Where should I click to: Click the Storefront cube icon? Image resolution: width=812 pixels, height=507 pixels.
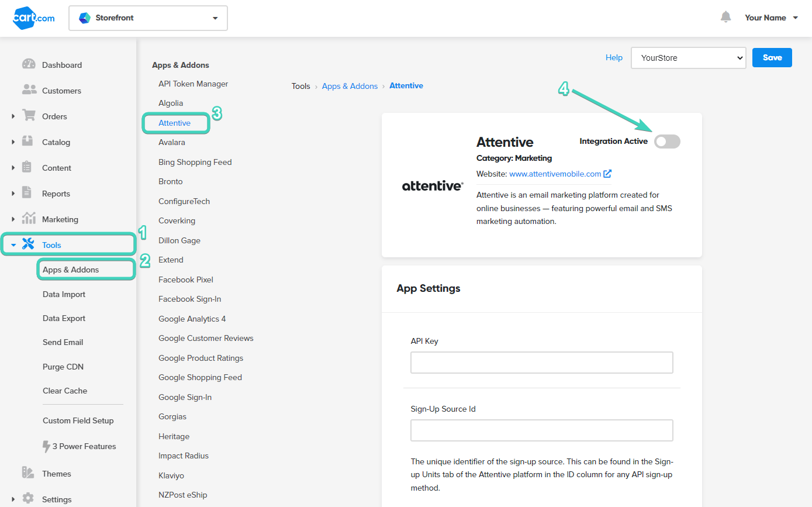pyautogui.click(x=85, y=18)
